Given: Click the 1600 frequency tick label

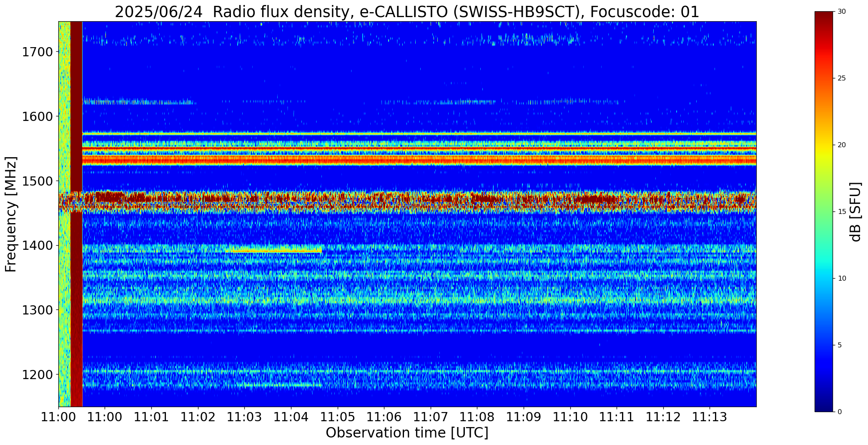Looking at the screenshot, I should tap(37, 116).
